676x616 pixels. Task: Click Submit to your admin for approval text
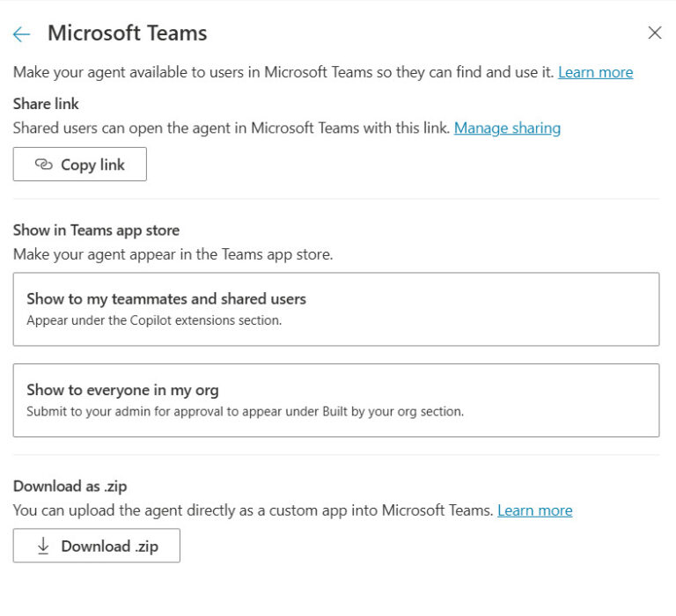[245, 411]
